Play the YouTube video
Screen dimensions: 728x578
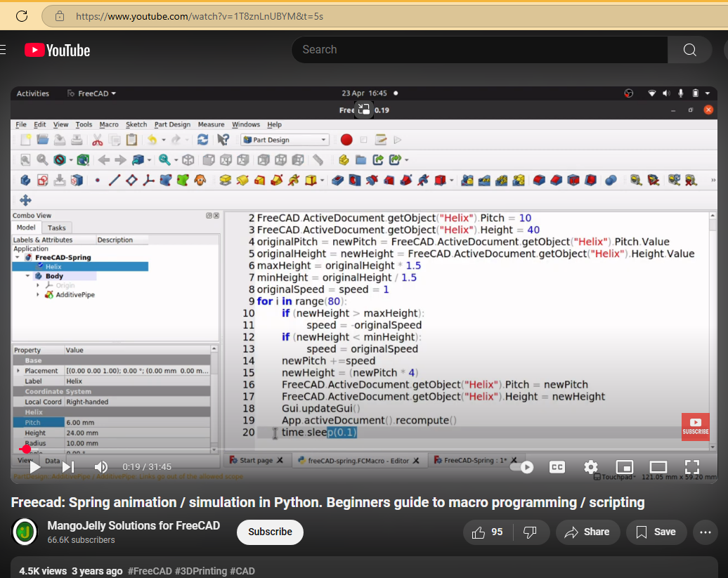pyautogui.click(x=34, y=467)
